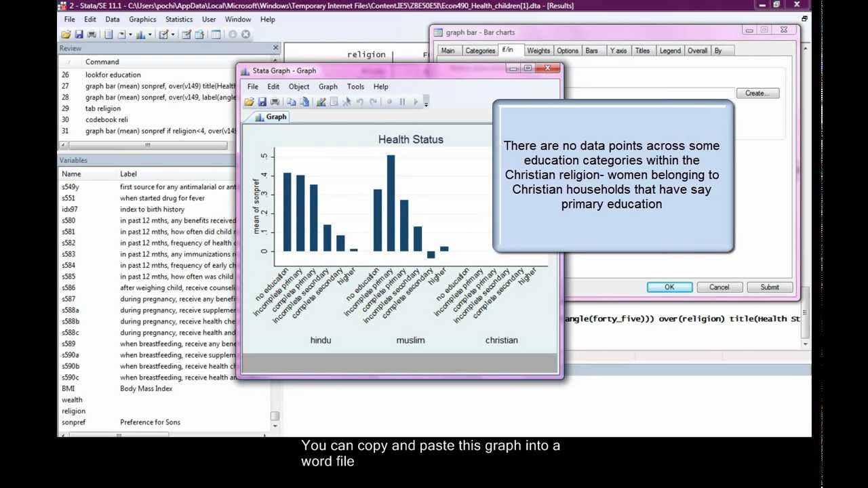This screenshot has width=868, height=488.
Task: Expand the Do-file Editor dropdown arrow
Action: (x=173, y=34)
